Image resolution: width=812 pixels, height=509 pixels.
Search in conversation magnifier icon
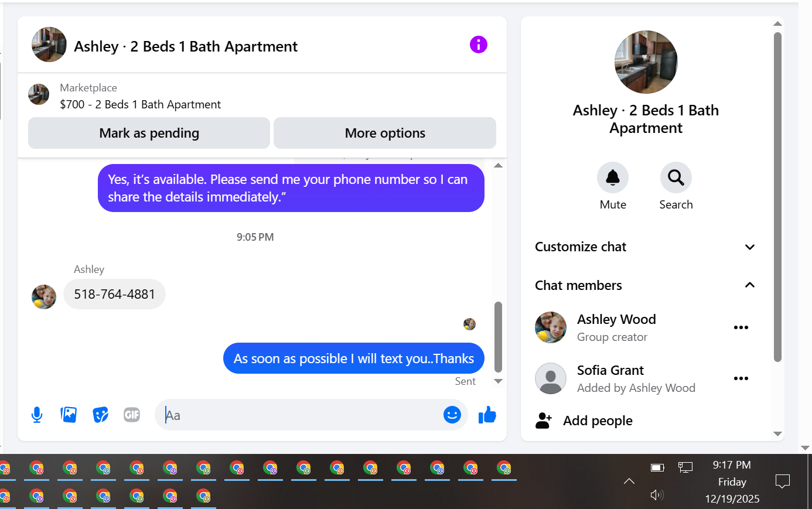676,177
